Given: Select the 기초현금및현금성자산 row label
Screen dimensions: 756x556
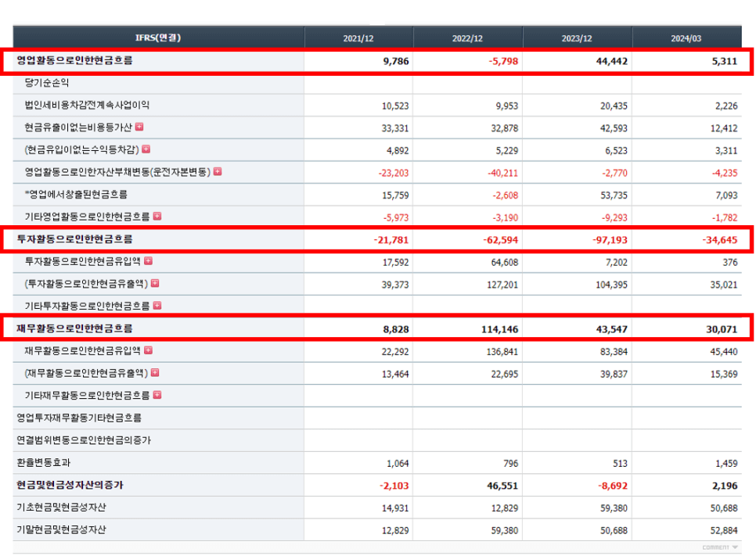Looking at the screenshot, I should (61, 507).
